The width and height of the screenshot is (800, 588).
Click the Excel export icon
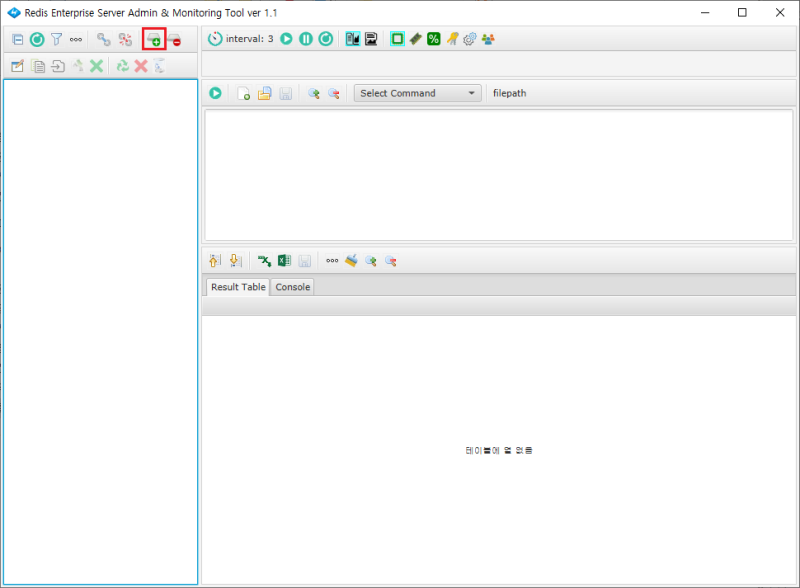284,260
